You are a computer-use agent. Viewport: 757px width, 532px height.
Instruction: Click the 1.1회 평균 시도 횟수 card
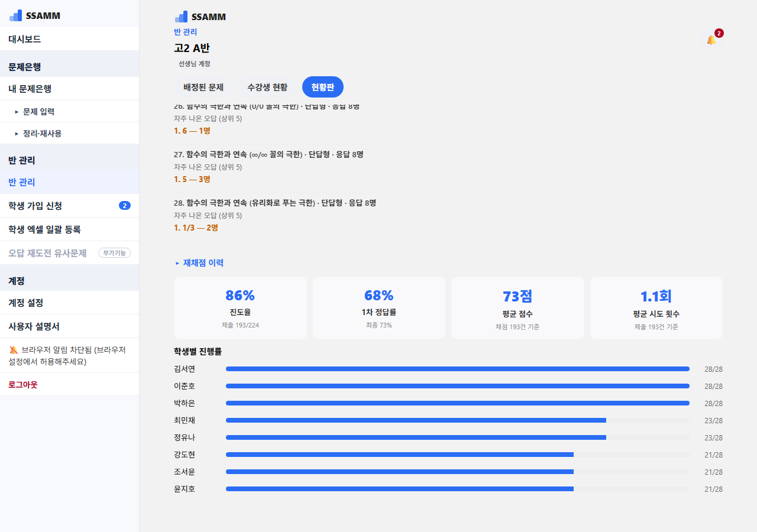point(656,308)
